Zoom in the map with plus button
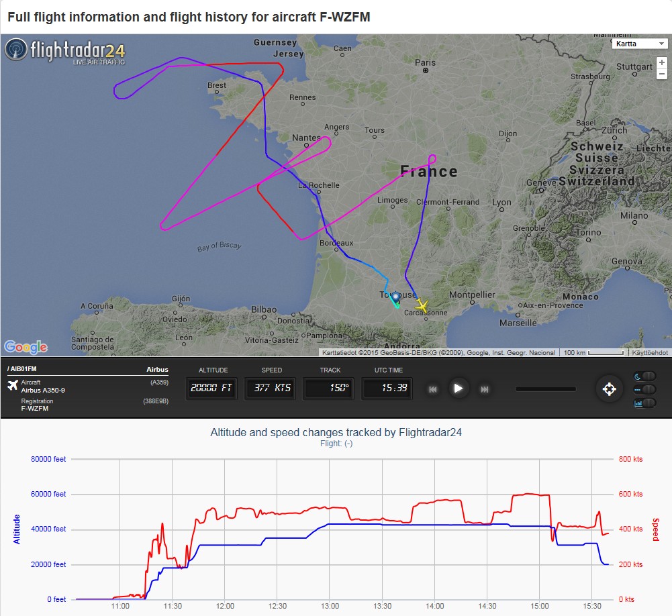Viewport: 672px width, 616px height. click(662, 62)
